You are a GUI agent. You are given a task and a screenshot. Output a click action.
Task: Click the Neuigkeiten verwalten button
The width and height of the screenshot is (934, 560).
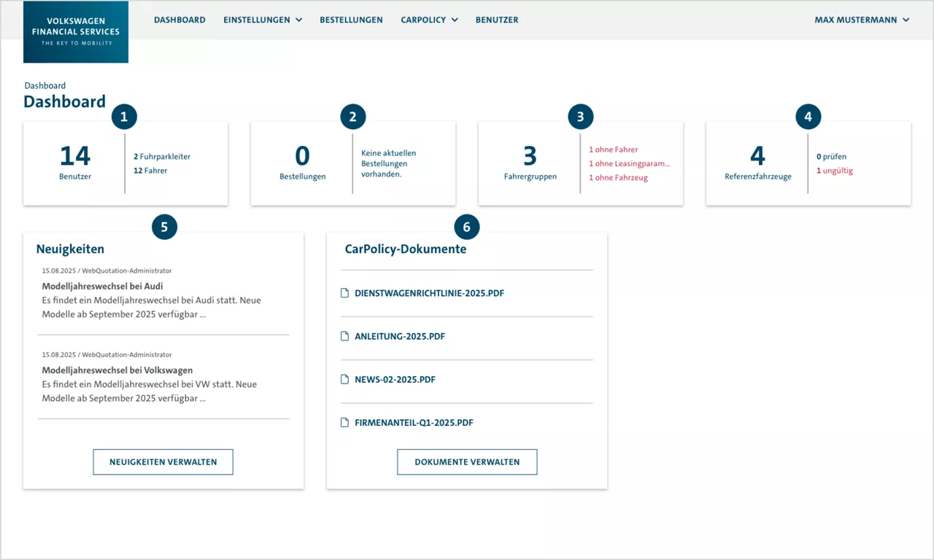point(163,462)
